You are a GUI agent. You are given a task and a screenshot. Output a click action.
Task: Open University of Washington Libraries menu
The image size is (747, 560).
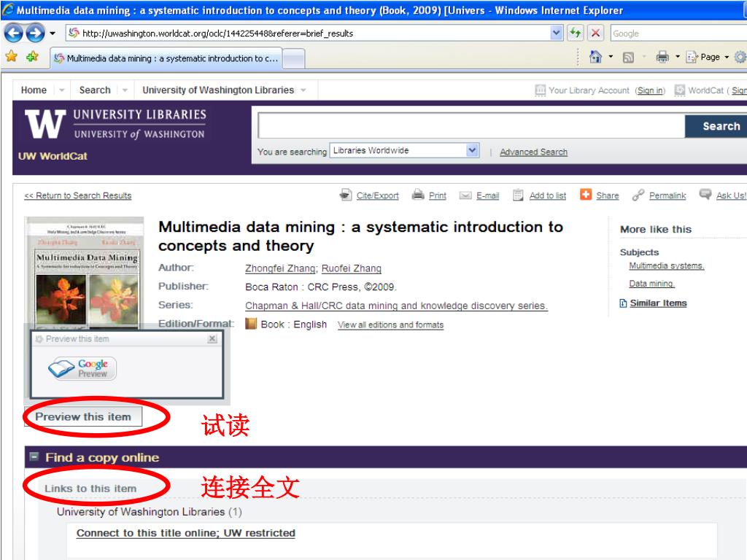(x=218, y=90)
